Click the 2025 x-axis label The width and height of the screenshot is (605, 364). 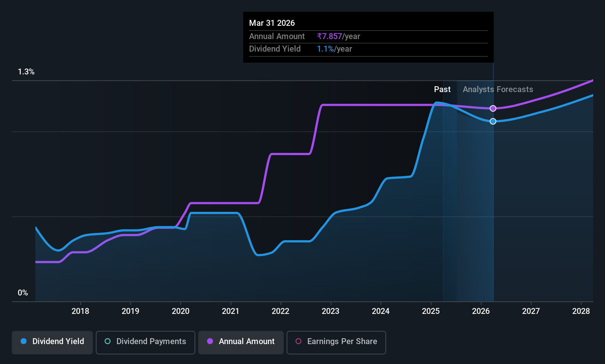pyautogui.click(x=431, y=311)
